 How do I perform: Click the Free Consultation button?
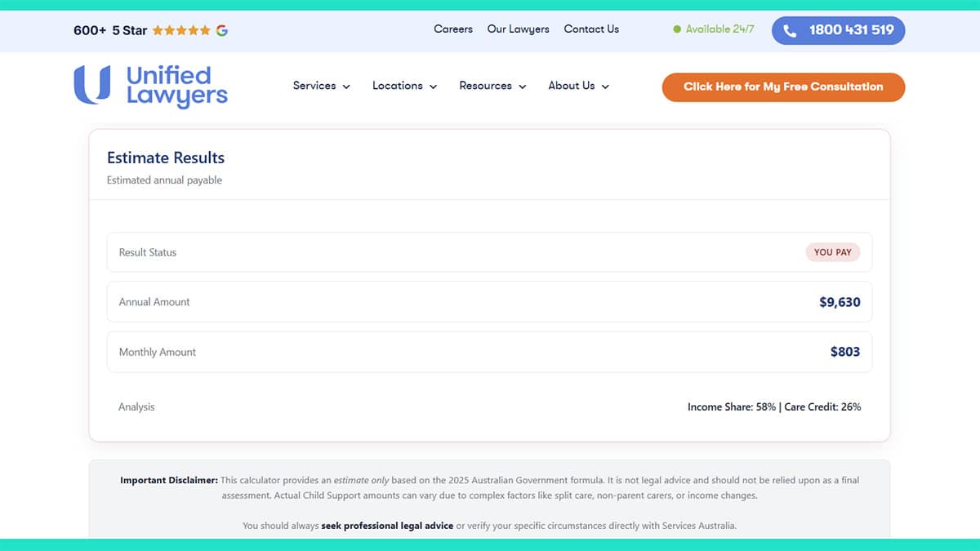(x=782, y=87)
